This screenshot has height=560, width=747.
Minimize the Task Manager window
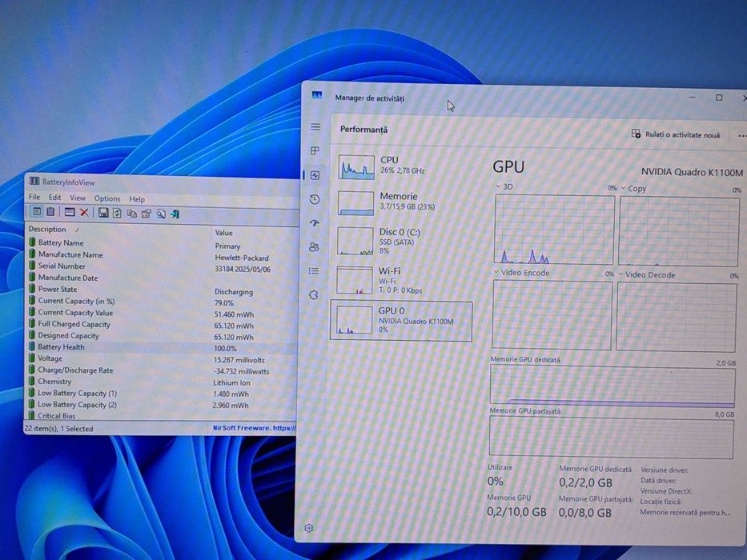693,97
